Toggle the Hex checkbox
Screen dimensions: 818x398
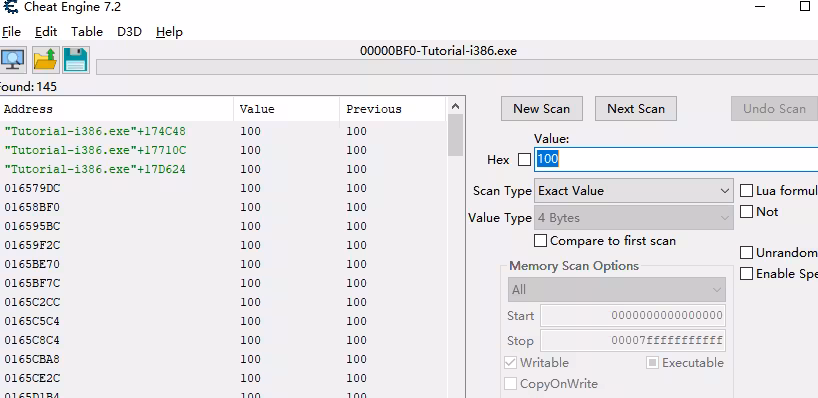[524, 160]
